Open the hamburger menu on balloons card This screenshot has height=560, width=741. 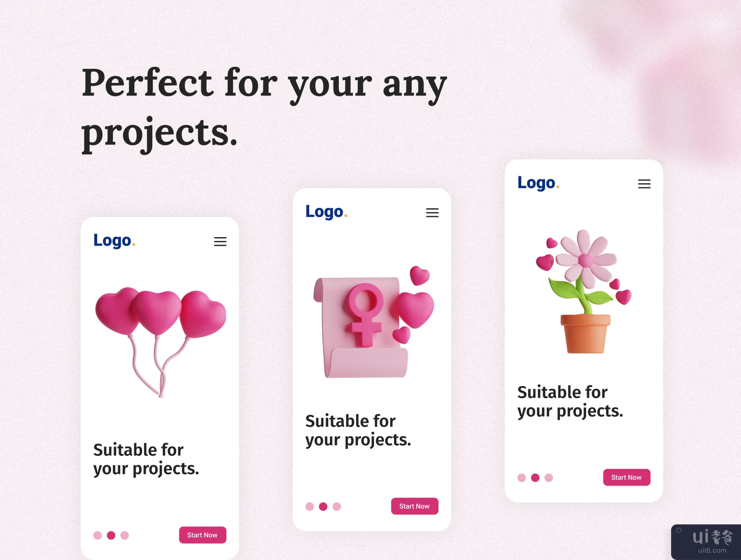click(x=220, y=242)
